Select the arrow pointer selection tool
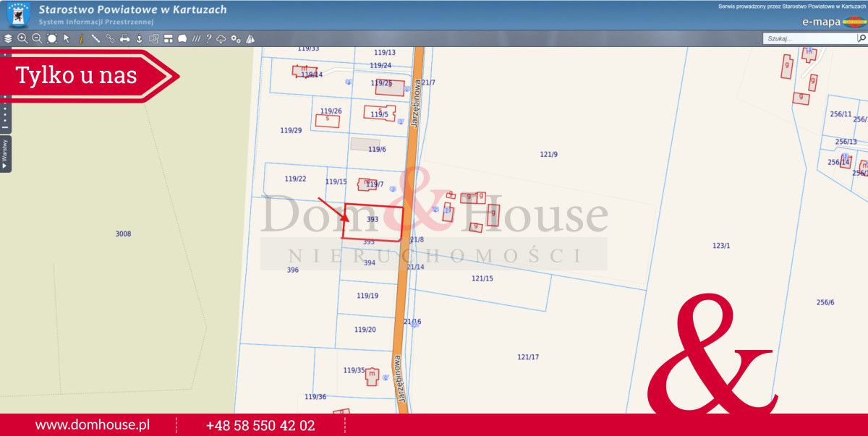Viewport: 868px width, 436px height. (67, 38)
